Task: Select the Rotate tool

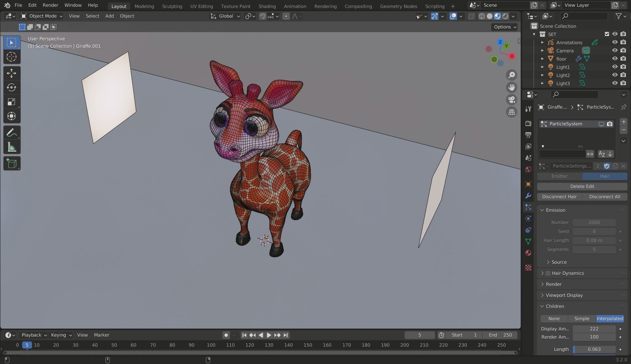Action: [12, 87]
